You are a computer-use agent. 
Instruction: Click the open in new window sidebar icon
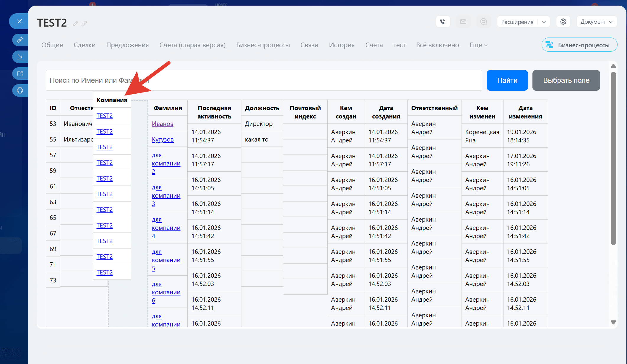(x=20, y=74)
